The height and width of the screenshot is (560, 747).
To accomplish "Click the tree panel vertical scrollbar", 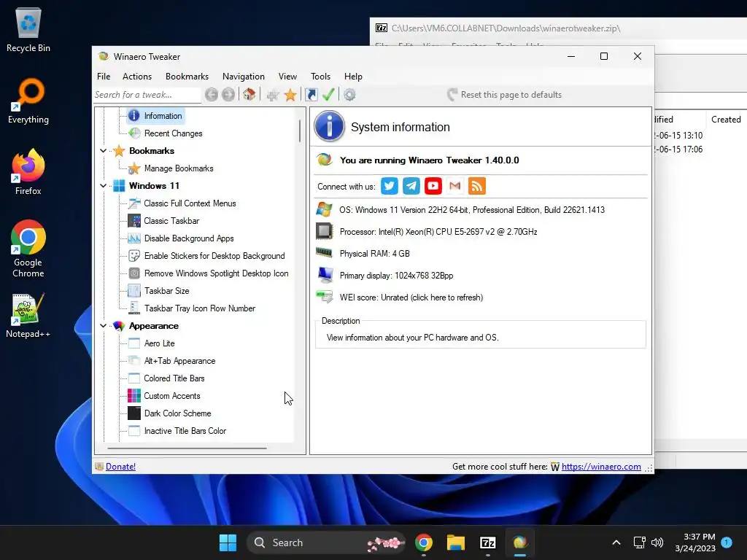I will coord(300,131).
